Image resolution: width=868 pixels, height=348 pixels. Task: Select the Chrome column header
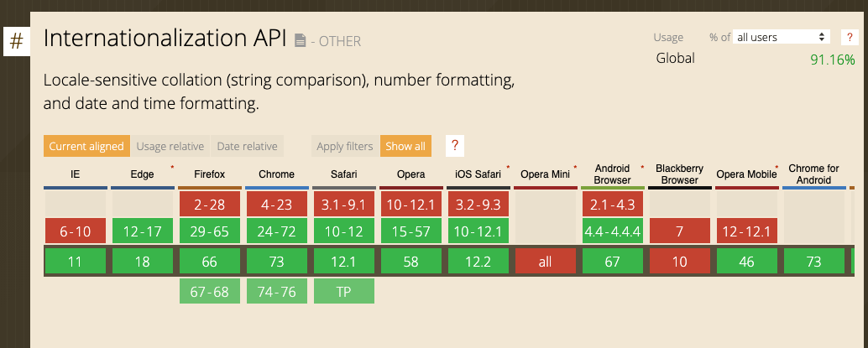[x=276, y=174]
